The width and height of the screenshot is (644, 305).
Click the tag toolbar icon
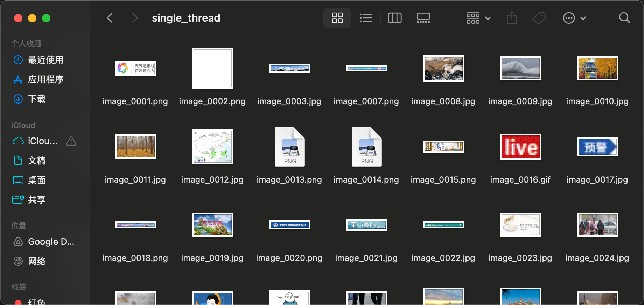[539, 18]
